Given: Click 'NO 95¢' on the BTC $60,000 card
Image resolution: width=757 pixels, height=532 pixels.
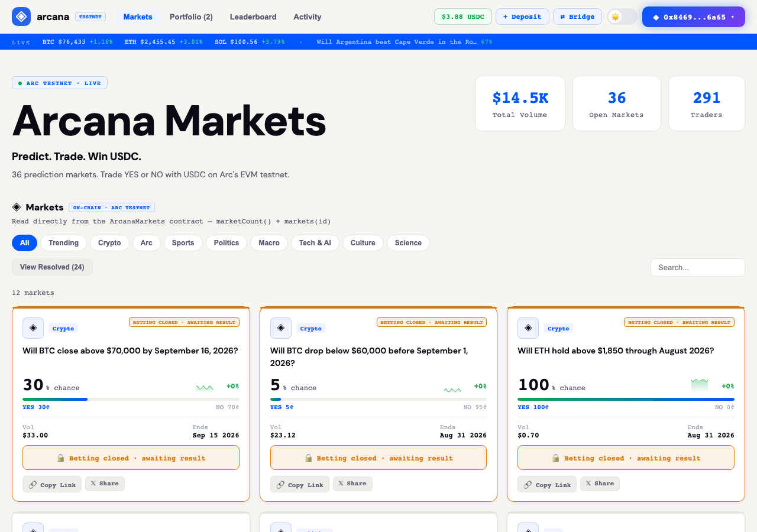Looking at the screenshot, I should tap(475, 407).
